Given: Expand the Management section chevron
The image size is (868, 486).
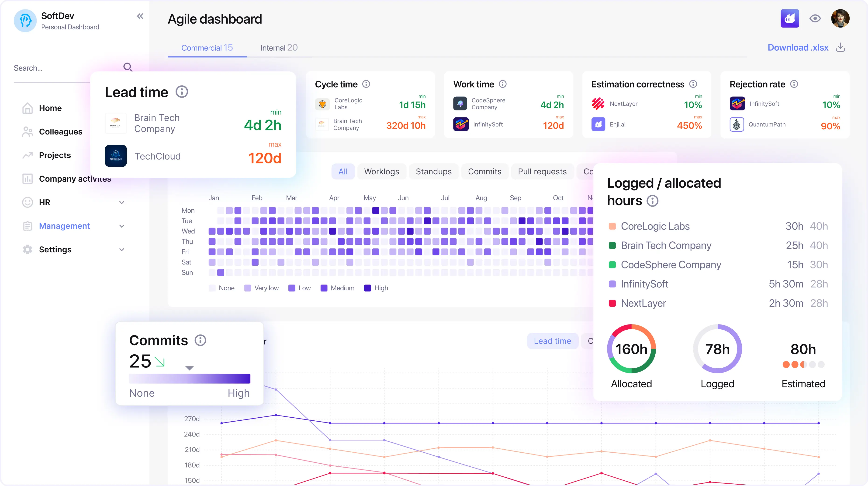Looking at the screenshot, I should (122, 226).
